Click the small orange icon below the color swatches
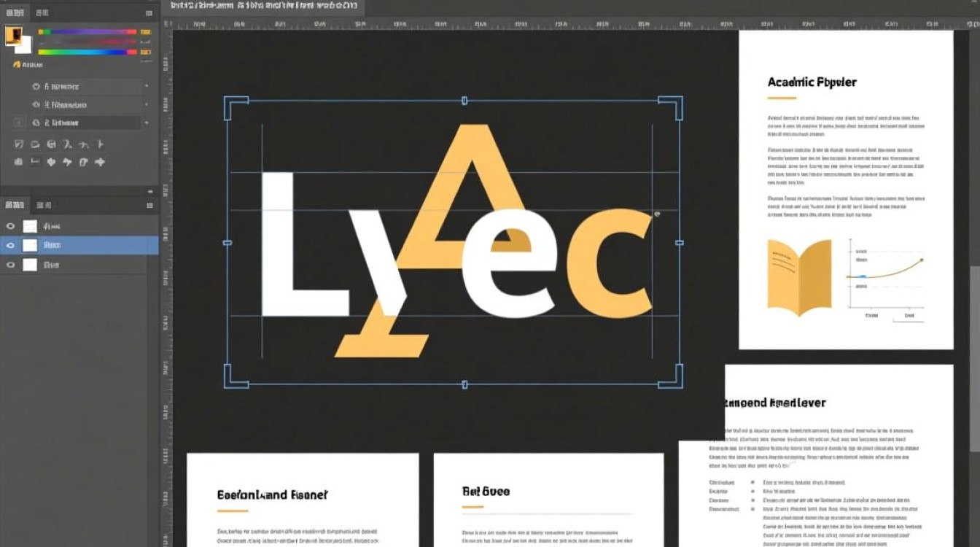 [17, 64]
